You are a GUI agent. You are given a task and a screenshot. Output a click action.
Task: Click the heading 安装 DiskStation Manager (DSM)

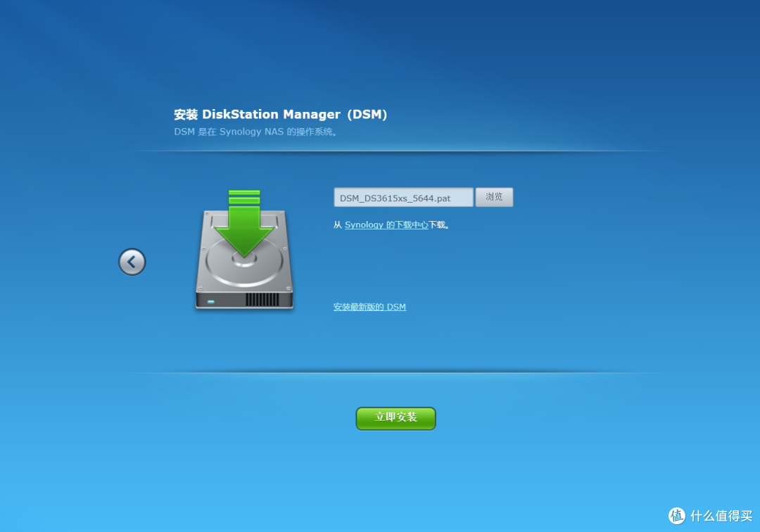pos(281,114)
